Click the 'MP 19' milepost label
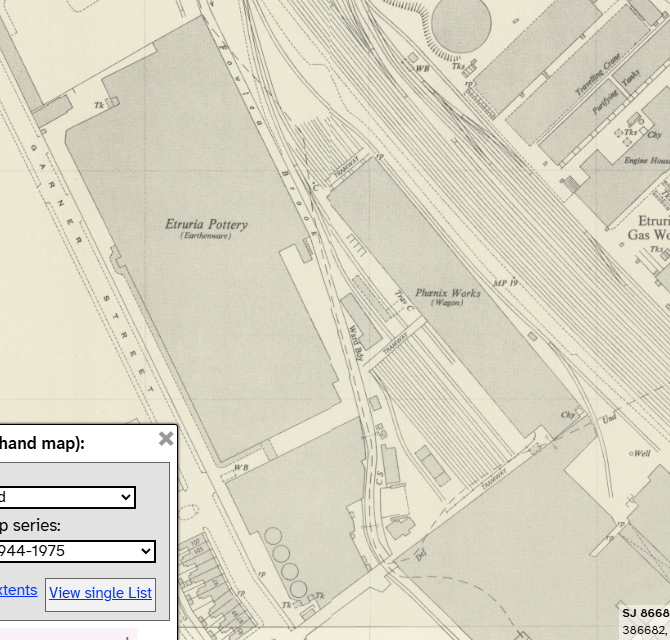The width and height of the screenshot is (670, 640). pyautogui.click(x=506, y=283)
